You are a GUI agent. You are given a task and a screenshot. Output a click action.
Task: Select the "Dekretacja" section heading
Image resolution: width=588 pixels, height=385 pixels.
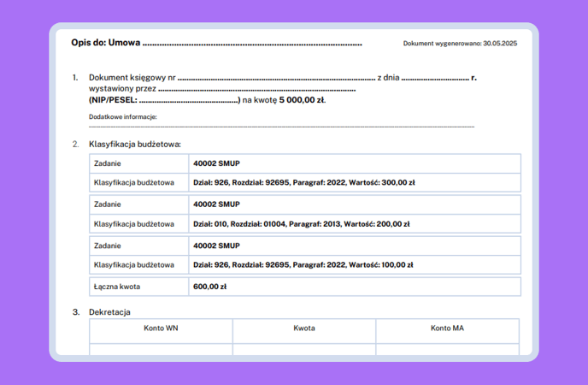coord(109,312)
